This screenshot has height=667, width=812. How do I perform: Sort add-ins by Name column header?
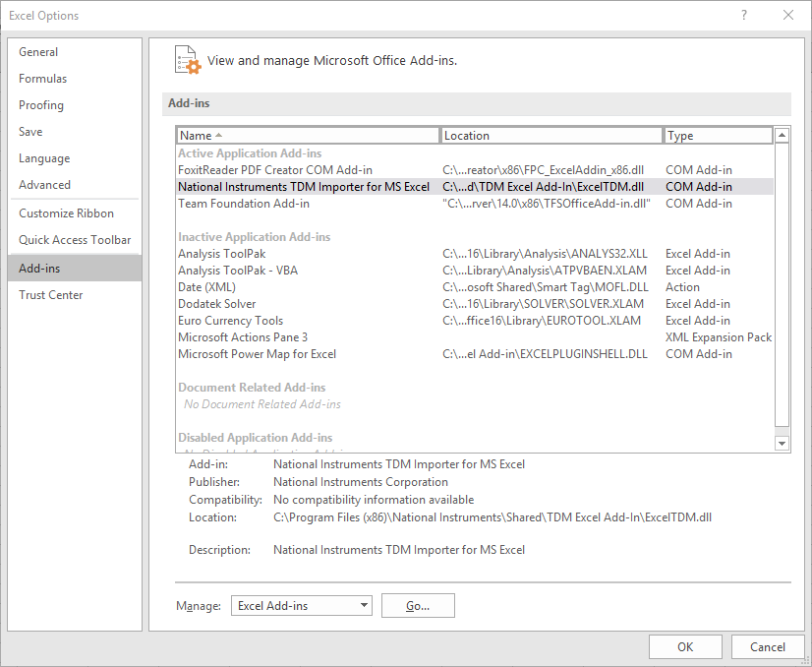click(307, 136)
